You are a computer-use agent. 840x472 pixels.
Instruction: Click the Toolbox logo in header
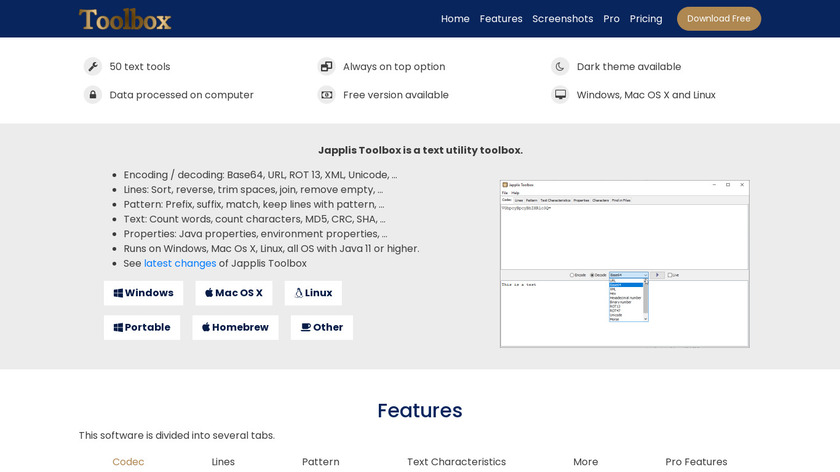coord(125,19)
